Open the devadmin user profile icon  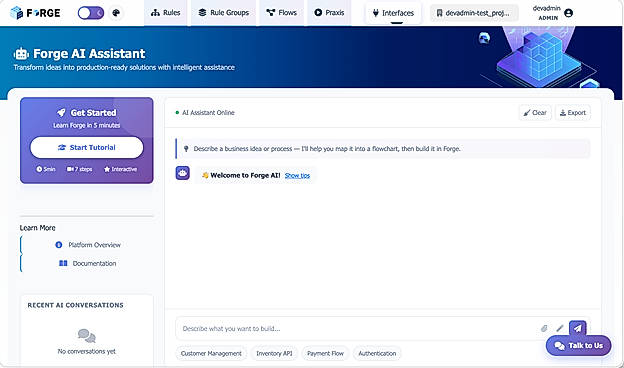569,13
